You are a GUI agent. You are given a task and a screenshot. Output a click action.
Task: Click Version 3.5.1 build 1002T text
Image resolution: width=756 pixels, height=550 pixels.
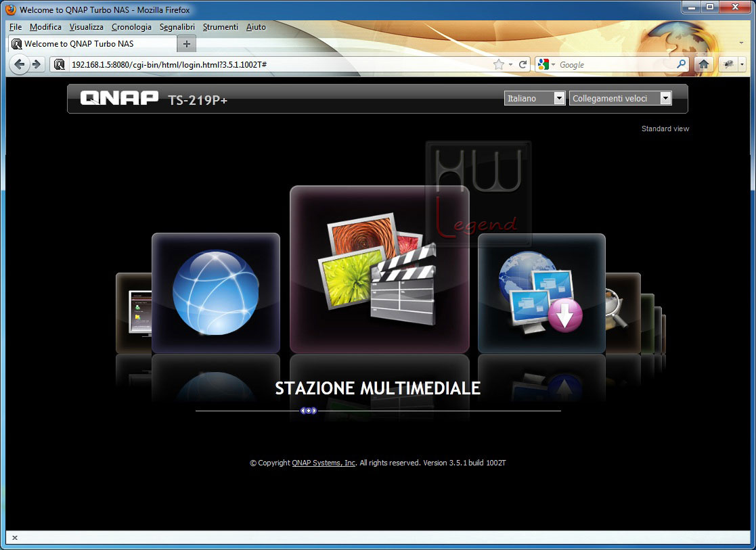[464, 463]
